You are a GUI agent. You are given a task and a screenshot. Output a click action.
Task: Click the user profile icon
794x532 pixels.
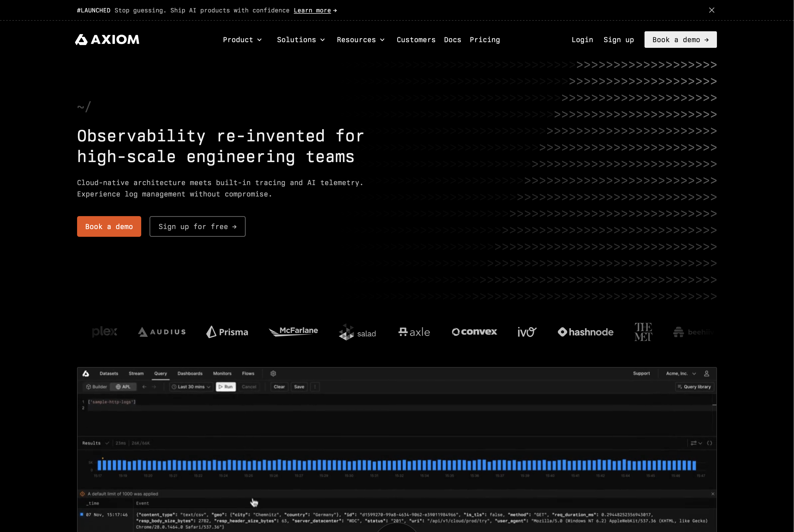click(x=706, y=373)
